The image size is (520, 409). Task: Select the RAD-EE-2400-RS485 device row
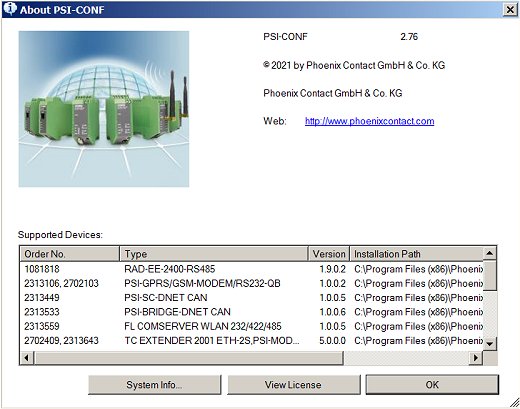pyautogui.click(x=251, y=269)
